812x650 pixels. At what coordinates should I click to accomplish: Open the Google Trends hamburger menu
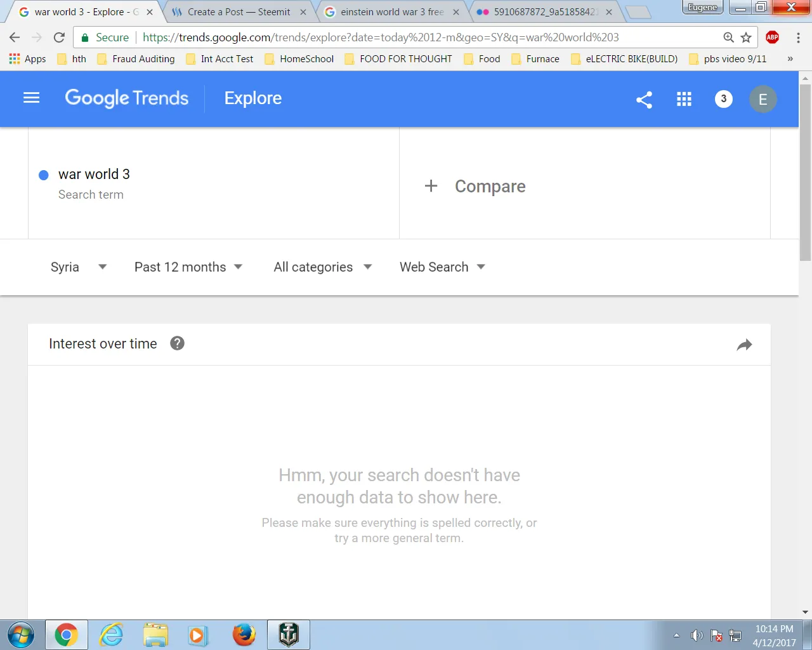[x=32, y=98]
